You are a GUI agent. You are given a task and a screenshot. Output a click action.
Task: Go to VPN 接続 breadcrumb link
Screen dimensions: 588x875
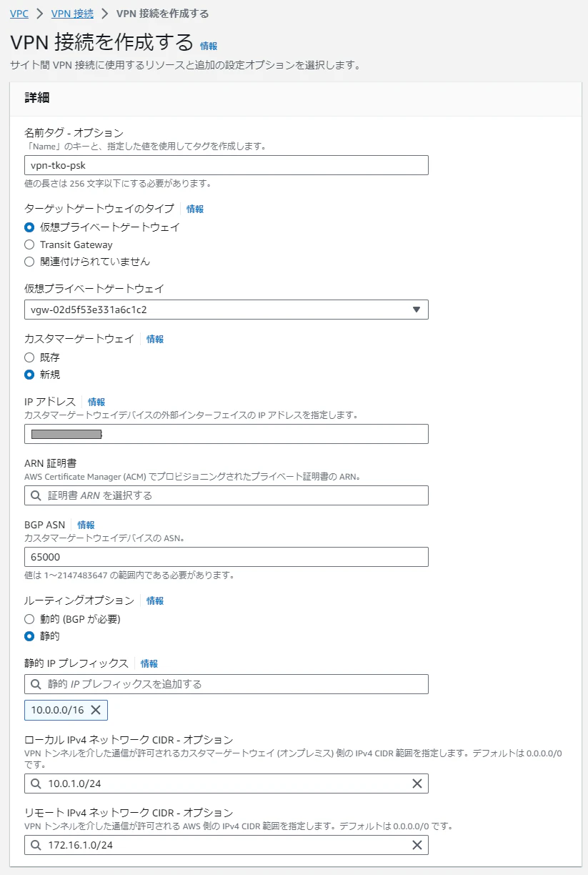point(72,14)
